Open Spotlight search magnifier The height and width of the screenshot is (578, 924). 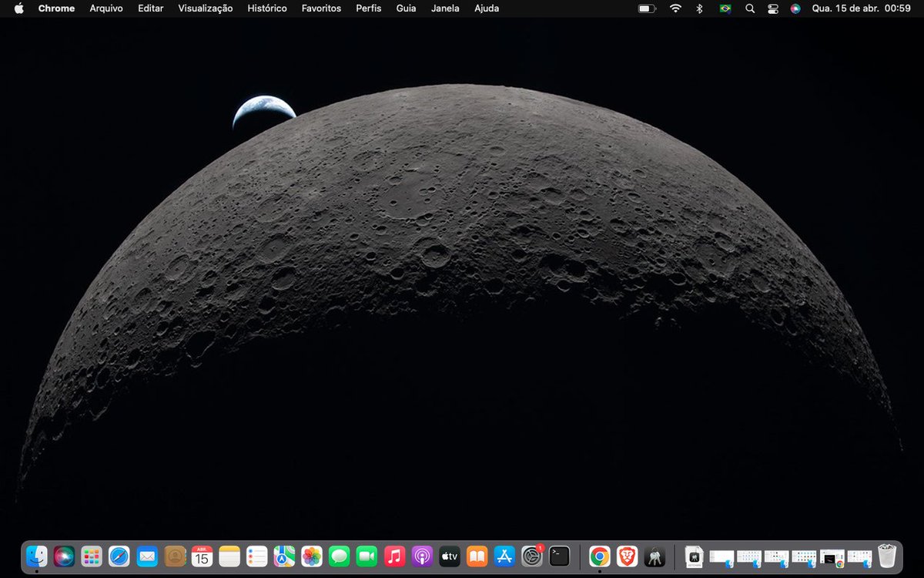coord(750,8)
